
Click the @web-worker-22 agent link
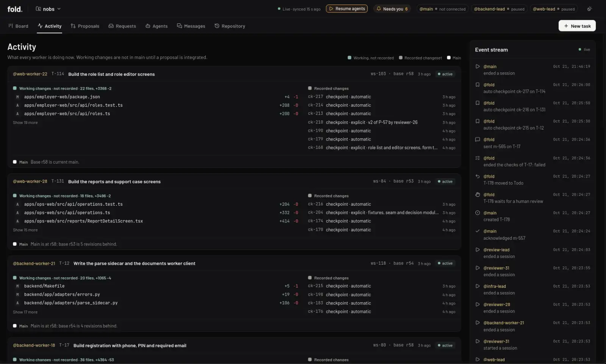pyautogui.click(x=30, y=74)
